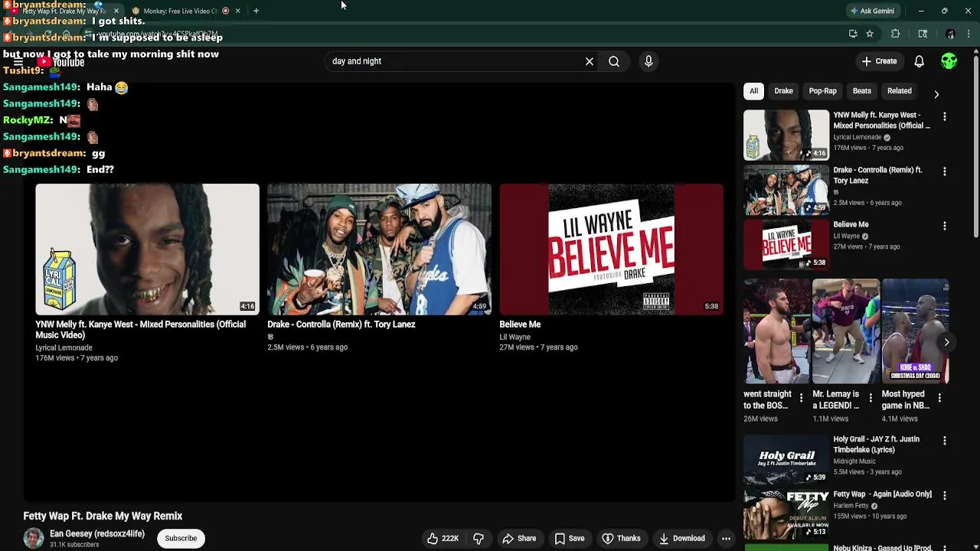The height and width of the screenshot is (551, 980).
Task: Open options menu for YNW Melly sidebar video
Action: (x=945, y=116)
